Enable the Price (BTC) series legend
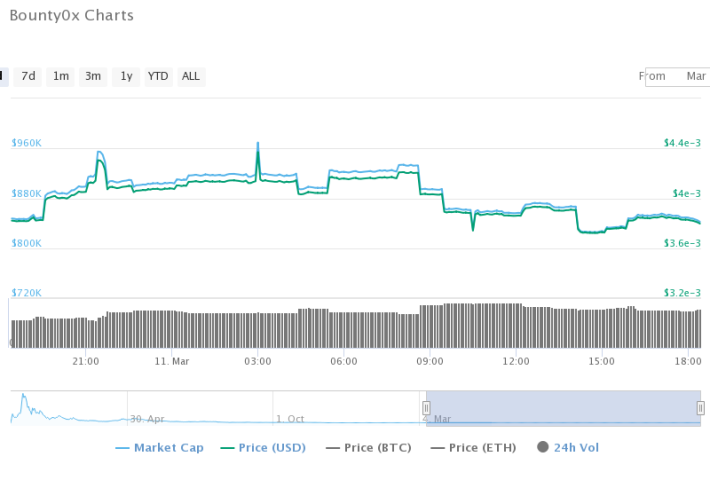 [369, 448]
